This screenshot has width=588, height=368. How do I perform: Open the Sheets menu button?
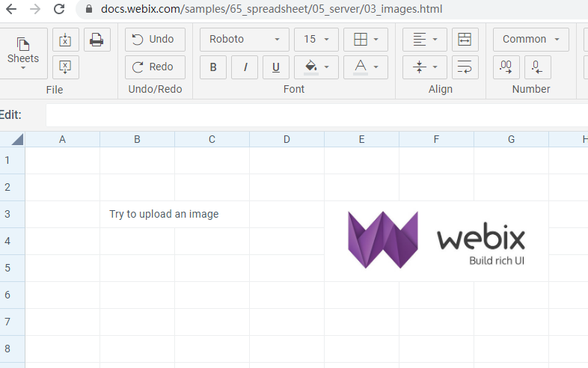23,53
